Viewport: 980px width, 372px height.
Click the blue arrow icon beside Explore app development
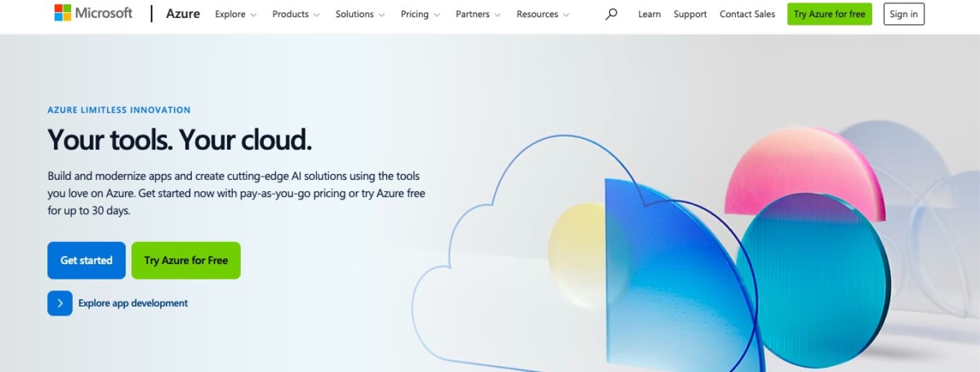click(x=60, y=303)
